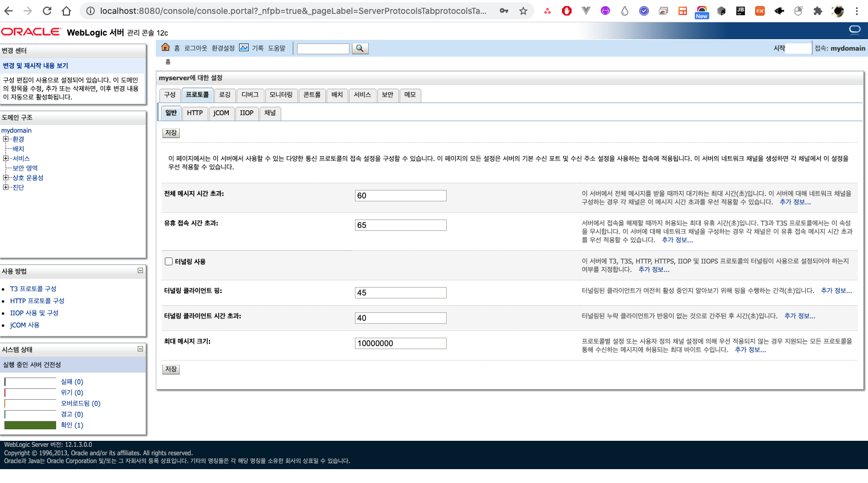Click the red shield extension icon
This screenshot has width=868, height=483.
(566, 11)
